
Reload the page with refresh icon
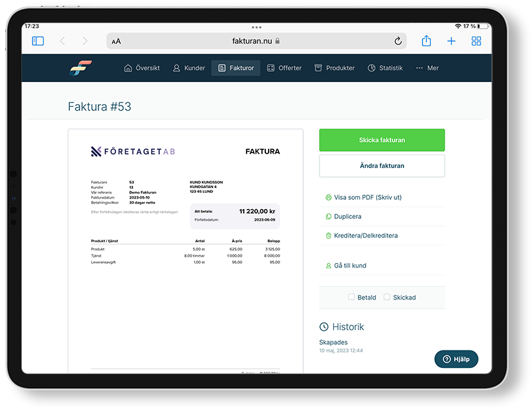tap(398, 41)
